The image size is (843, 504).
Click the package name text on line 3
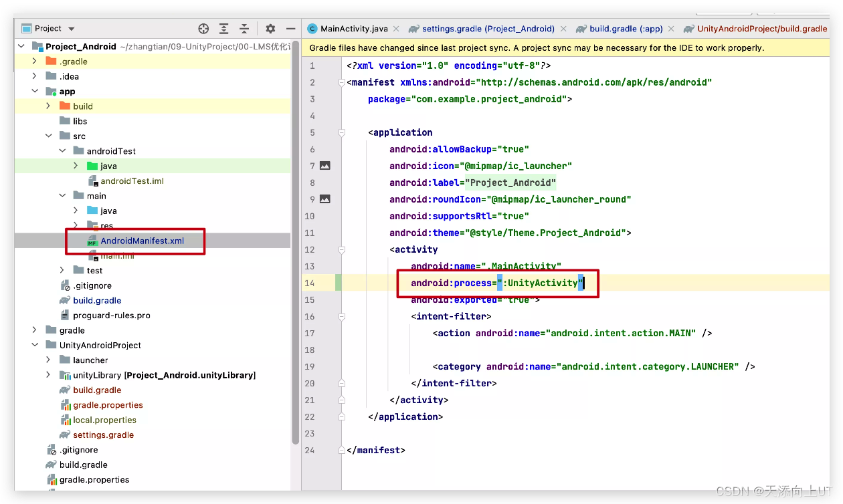pyautogui.click(x=489, y=99)
